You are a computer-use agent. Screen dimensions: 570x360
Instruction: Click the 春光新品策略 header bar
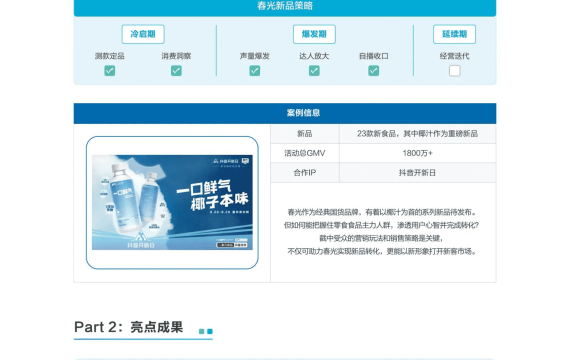coord(285,8)
